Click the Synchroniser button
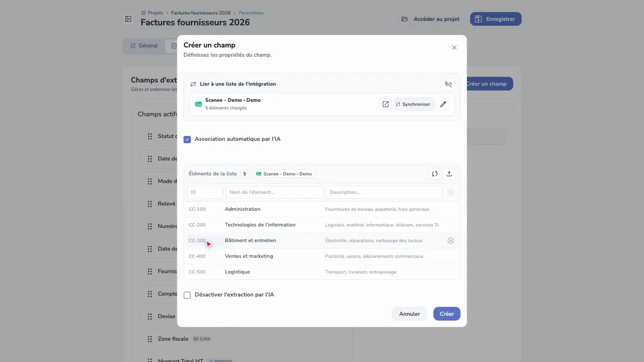Viewport: 644px width, 362px height. point(414,104)
